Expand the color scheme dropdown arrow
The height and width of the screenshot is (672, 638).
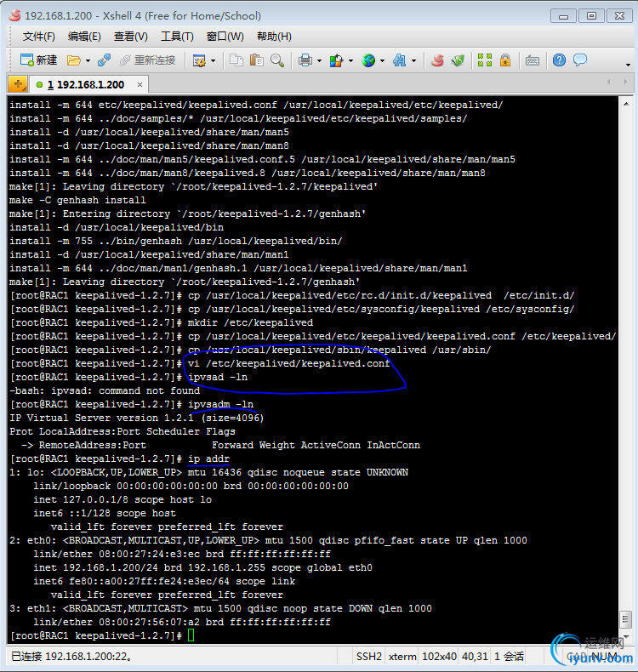(350, 61)
